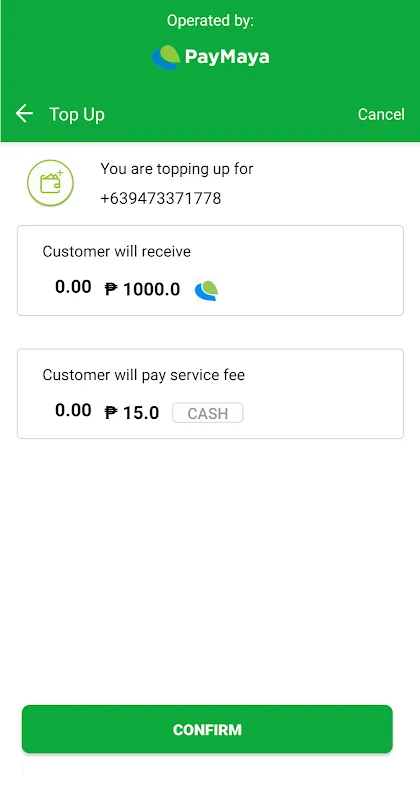Tap the ₱ 15.0 service fee amount

132,413
